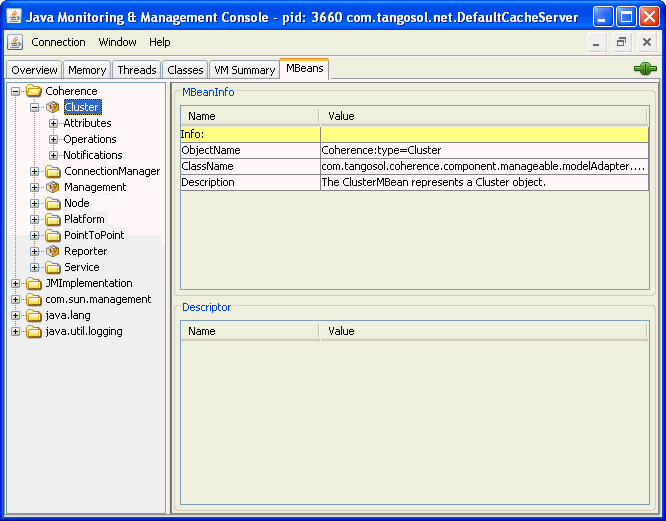The width and height of the screenshot is (666, 521).
Task: Click the MBeanInfo Value column header
Action: 483,116
